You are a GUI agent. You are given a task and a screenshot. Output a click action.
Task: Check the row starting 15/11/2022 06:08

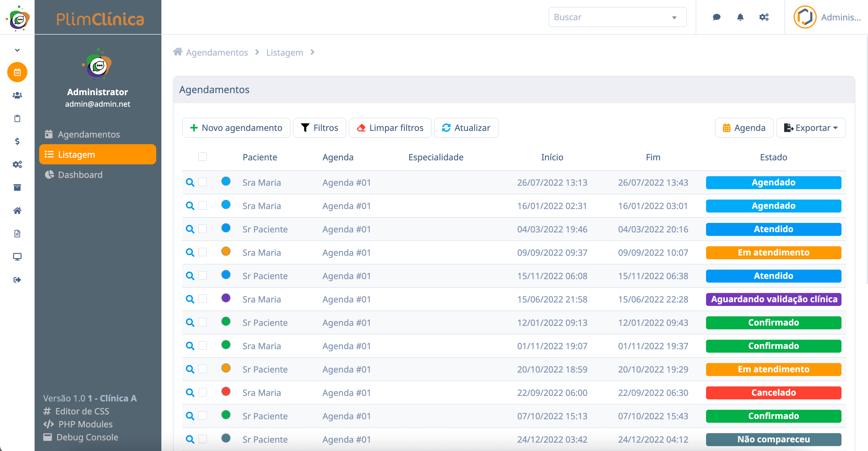[x=203, y=275]
